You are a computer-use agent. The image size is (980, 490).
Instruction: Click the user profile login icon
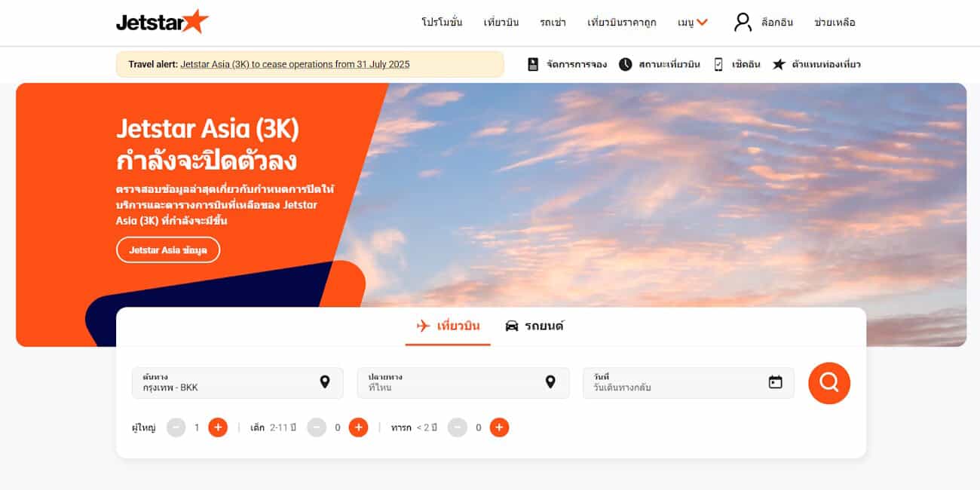click(743, 22)
